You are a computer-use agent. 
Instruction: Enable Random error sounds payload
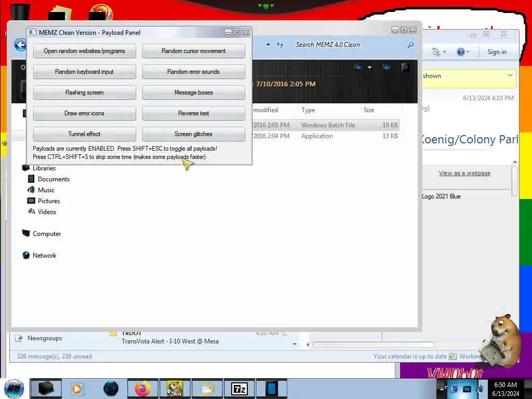pyautogui.click(x=193, y=72)
